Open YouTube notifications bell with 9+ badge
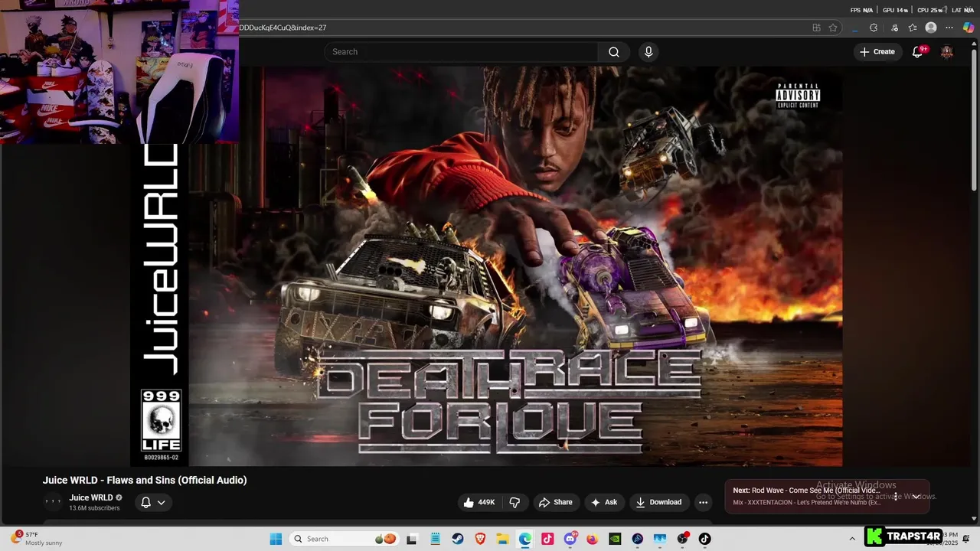Screen dimensions: 980x551 917,52
